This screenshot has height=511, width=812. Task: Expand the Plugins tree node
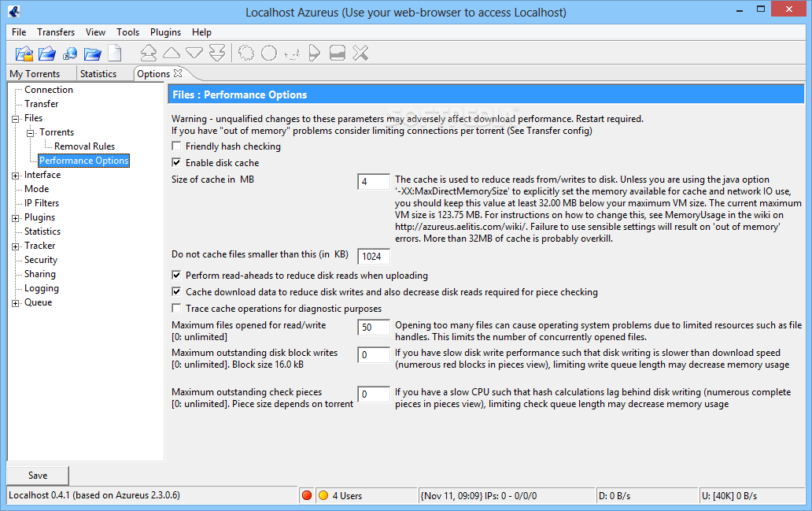16,218
